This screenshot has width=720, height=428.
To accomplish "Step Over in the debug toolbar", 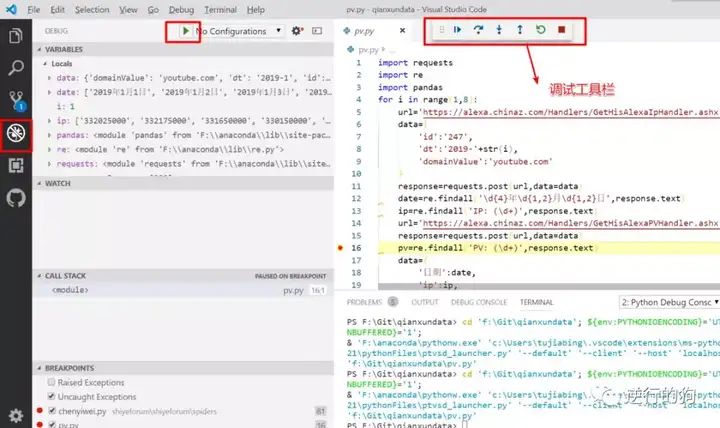I will pos(478,30).
